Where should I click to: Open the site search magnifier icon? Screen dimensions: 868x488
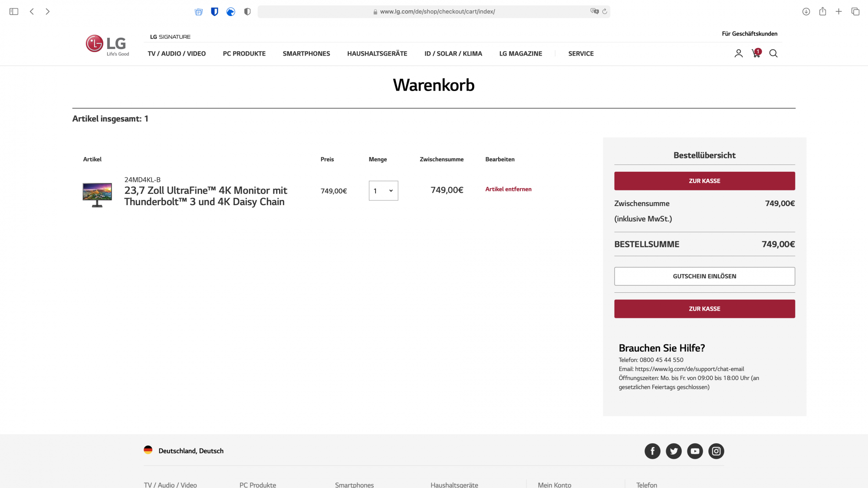tap(773, 53)
